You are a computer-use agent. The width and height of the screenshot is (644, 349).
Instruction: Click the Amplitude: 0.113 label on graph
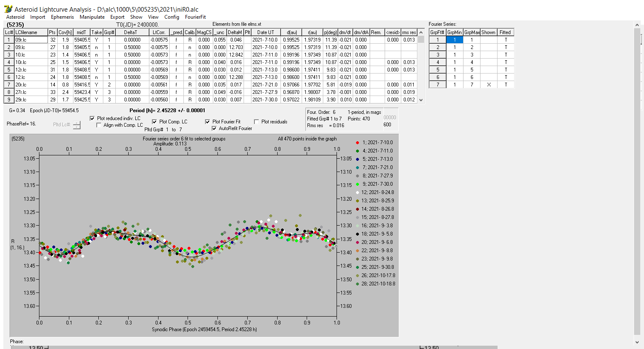[x=170, y=144]
